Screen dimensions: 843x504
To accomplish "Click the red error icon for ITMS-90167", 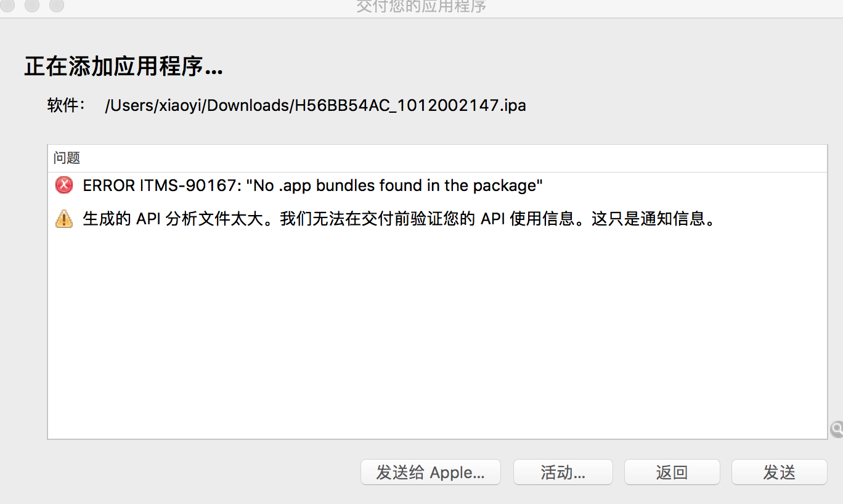I will [x=63, y=185].
